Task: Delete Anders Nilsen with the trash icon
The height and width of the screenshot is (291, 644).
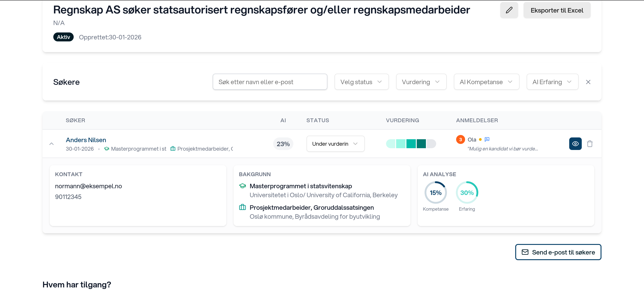Action: [x=590, y=143]
